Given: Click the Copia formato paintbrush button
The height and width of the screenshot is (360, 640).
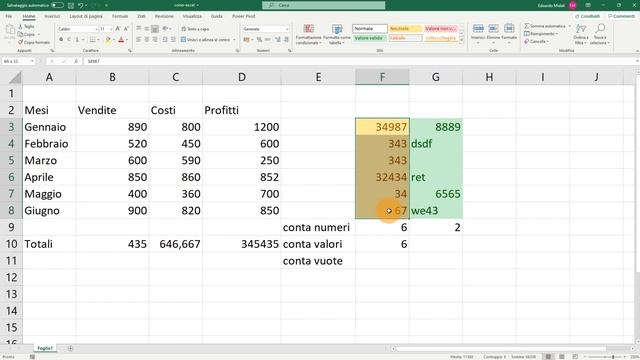Looking at the screenshot, I should [x=34, y=42].
